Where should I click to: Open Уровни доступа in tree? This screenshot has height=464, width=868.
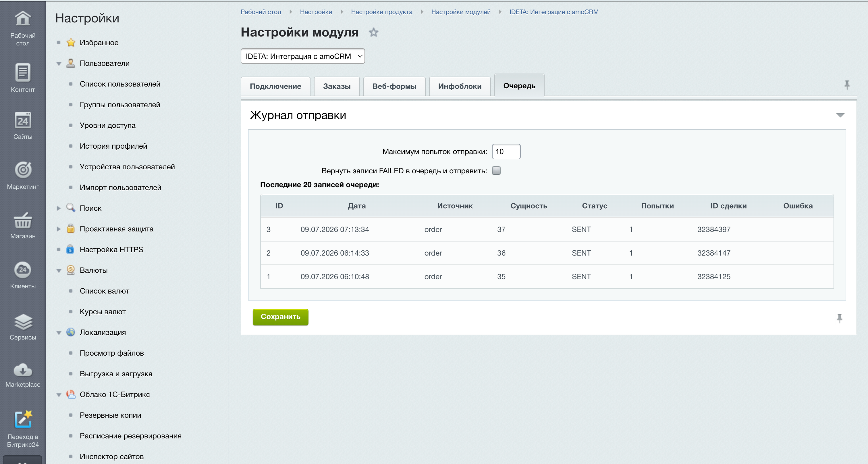point(107,125)
